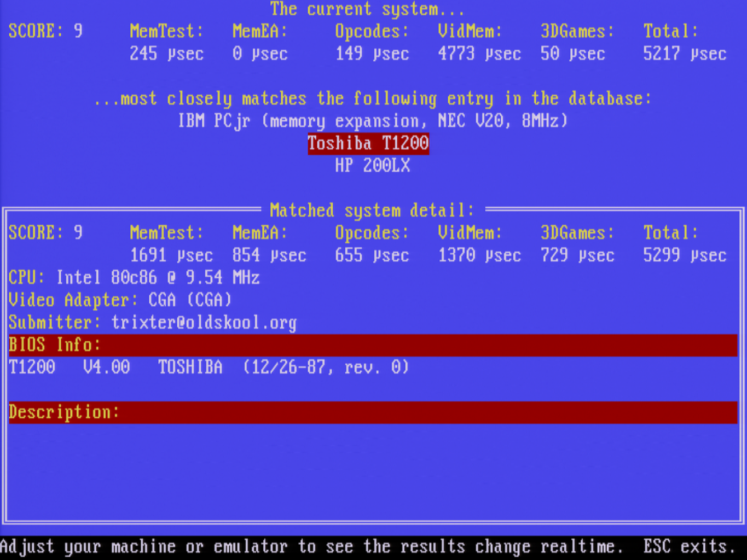
Task: Click the top row 'MemTest:' column header
Action: pyautogui.click(x=167, y=31)
